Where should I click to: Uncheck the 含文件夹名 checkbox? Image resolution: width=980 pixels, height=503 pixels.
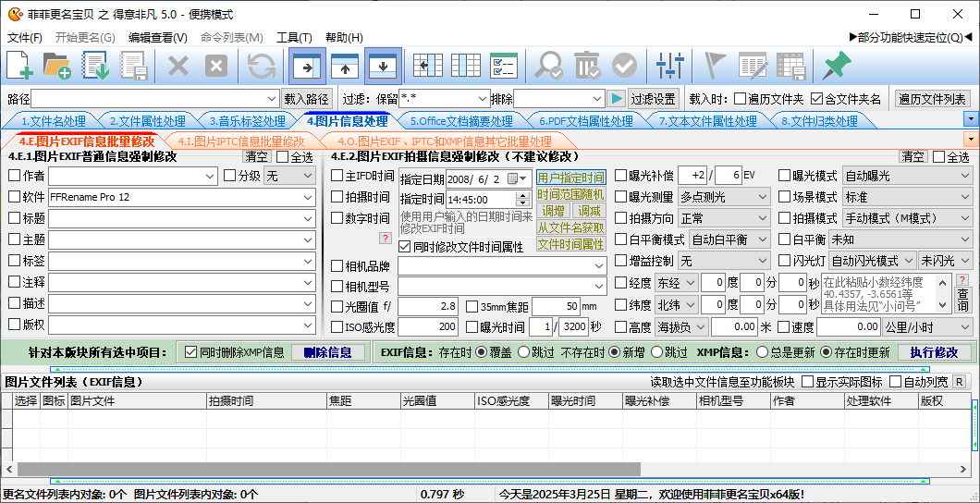point(816,99)
